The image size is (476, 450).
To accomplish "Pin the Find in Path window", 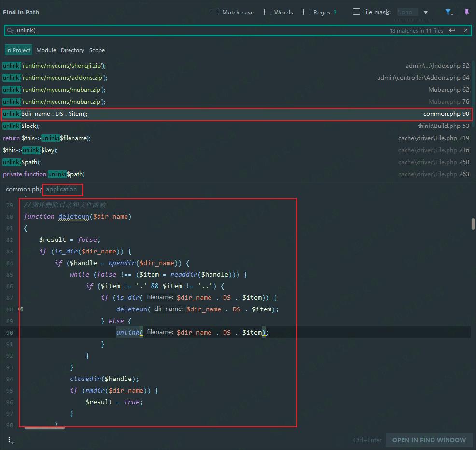I will coord(466,12).
